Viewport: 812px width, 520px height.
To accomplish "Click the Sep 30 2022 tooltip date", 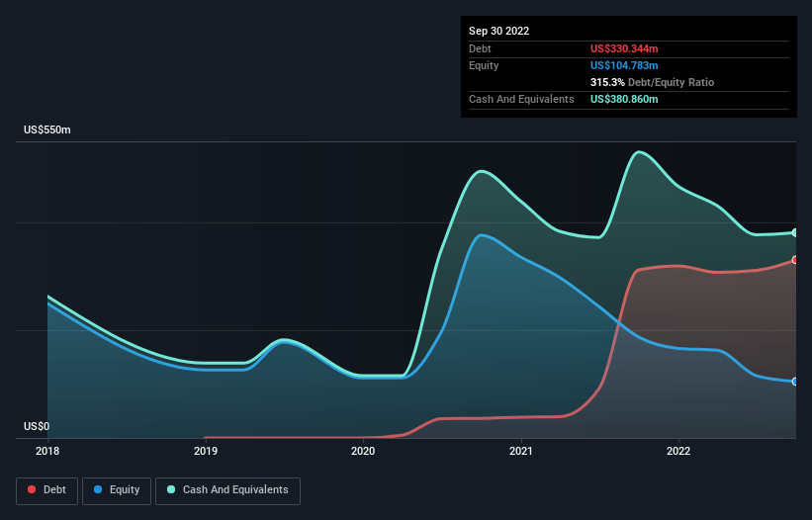I will click(x=498, y=31).
